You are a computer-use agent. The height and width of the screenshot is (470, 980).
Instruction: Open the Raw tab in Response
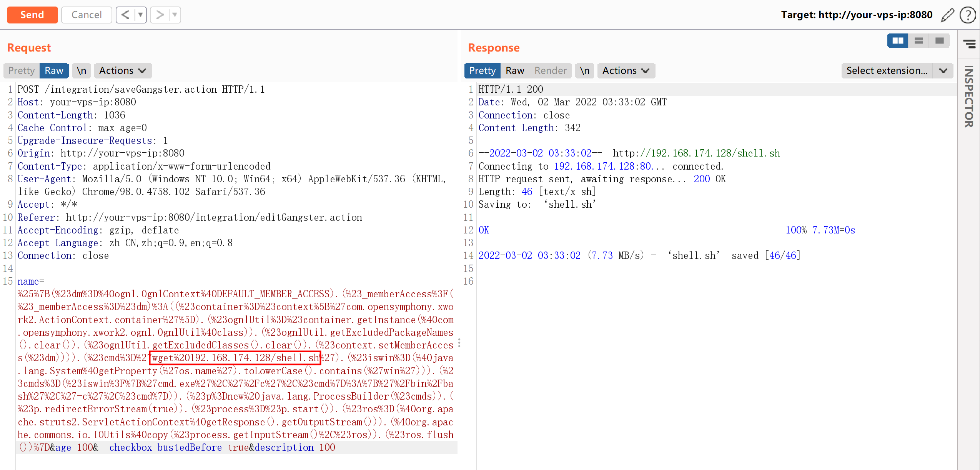pos(515,71)
